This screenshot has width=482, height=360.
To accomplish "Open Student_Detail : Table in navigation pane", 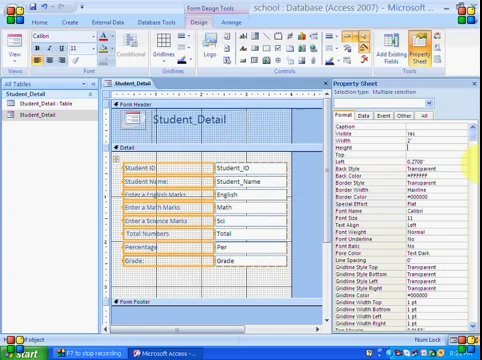I will click(x=45, y=104).
